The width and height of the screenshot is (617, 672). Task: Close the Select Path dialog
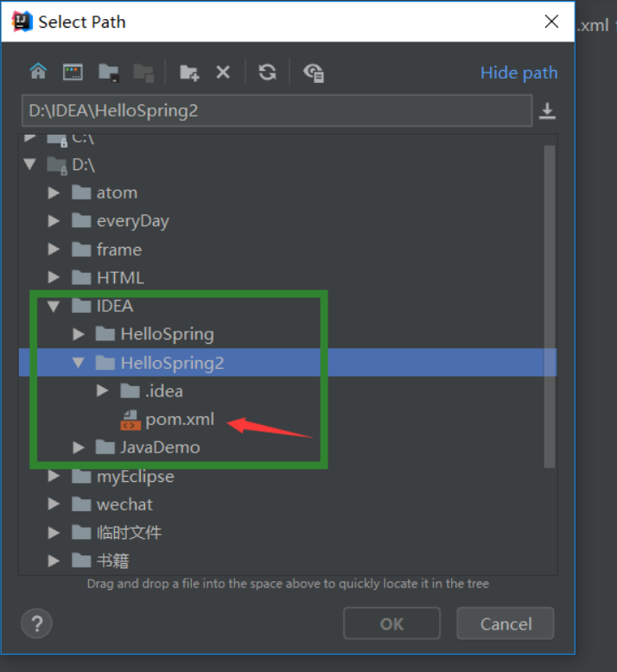tap(551, 21)
